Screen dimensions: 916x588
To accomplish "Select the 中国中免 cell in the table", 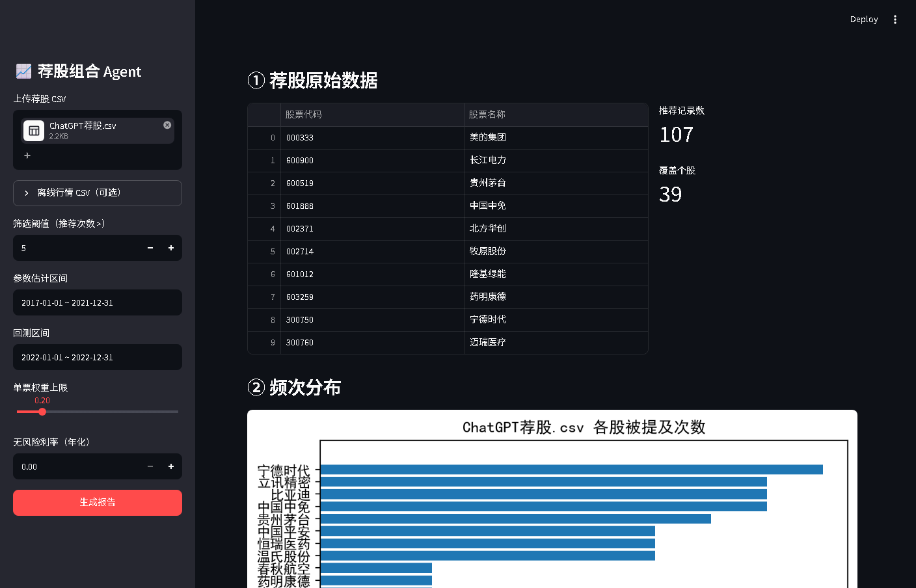I will pyautogui.click(x=556, y=206).
